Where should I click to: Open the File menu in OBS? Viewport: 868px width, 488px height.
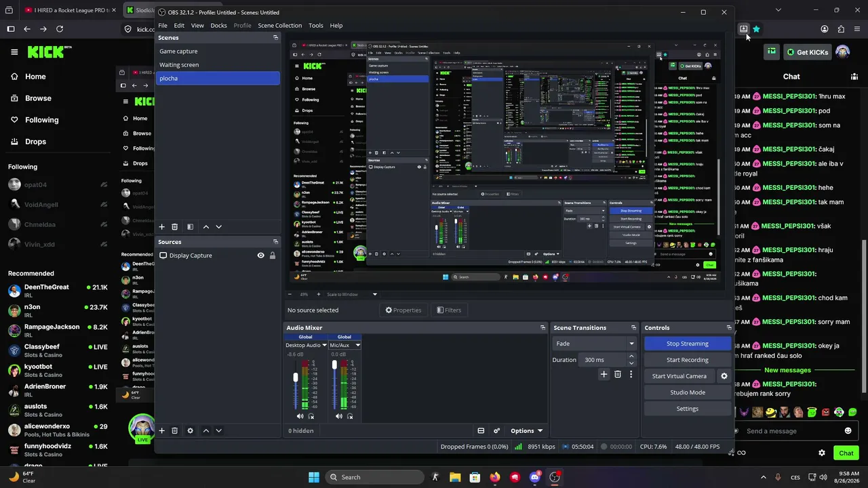163,25
